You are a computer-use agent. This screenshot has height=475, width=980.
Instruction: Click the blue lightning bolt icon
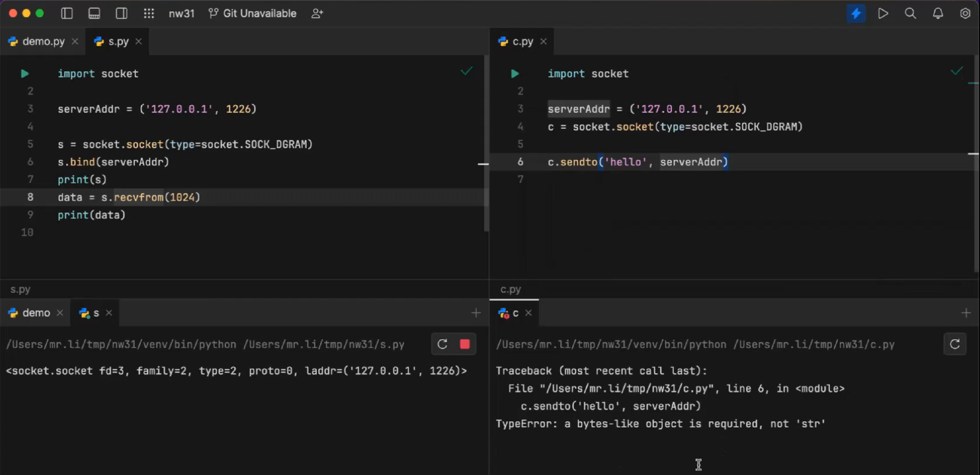(x=856, y=13)
